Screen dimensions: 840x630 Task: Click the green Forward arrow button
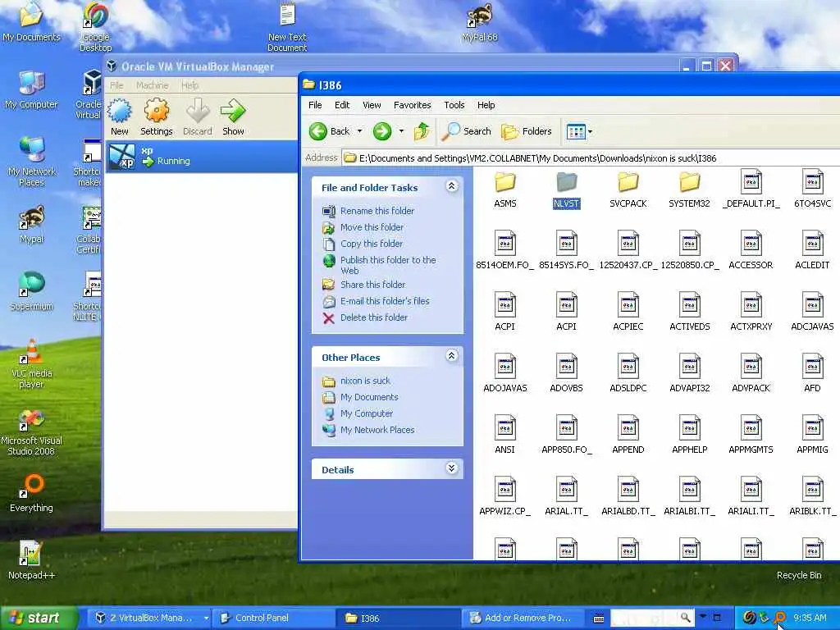(x=382, y=131)
